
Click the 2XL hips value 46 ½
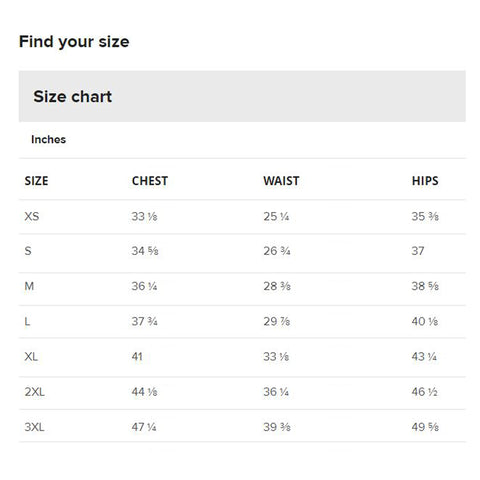(424, 392)
